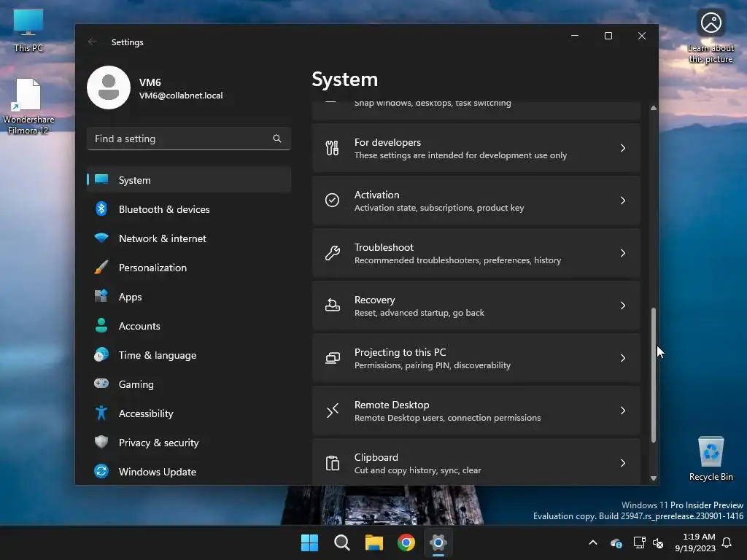Image resolution: width=747 pixels, height=560 pixels.
Task: Click the Apps icon in sidebar
Action: [101, 296]
